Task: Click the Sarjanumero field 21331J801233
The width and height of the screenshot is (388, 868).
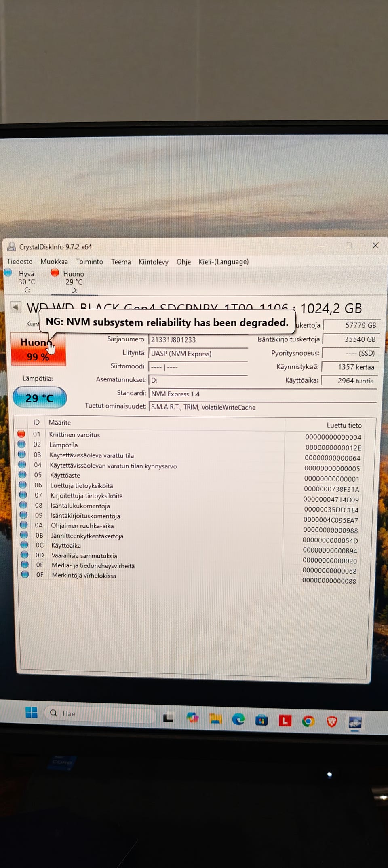Action: [198, 340]
